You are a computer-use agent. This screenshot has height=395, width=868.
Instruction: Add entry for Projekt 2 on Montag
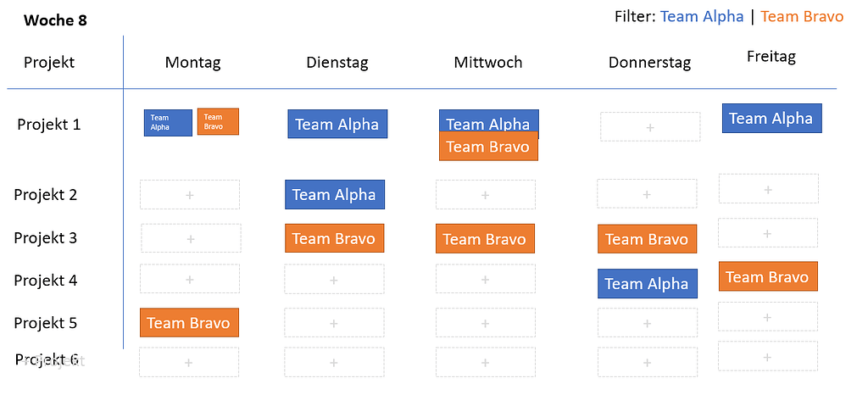click(x=190, y=195)
